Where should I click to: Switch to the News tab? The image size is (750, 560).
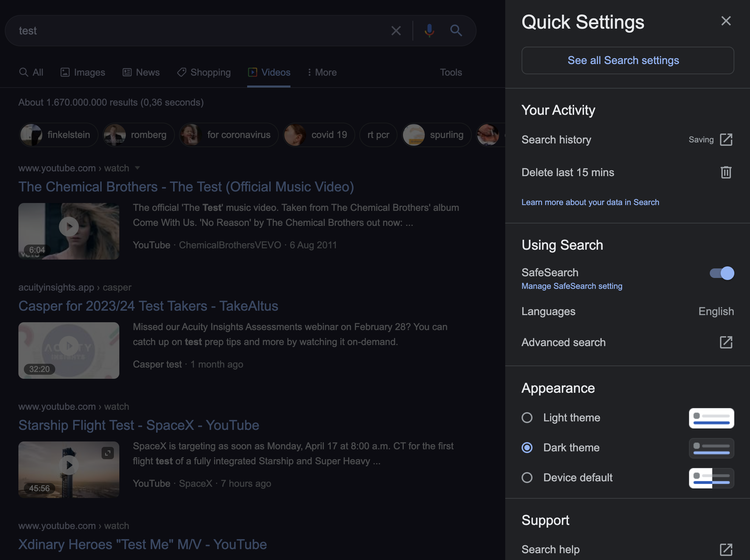pos(141,72)
